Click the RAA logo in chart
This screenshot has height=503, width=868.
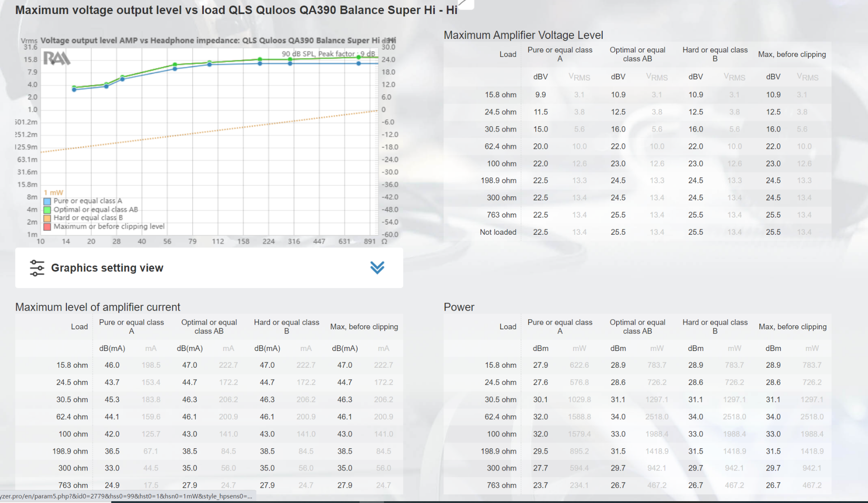57,58
